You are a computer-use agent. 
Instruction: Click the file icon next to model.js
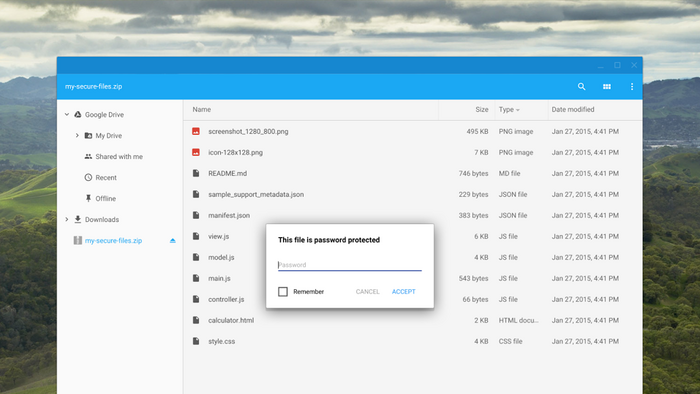coord(196,257)
